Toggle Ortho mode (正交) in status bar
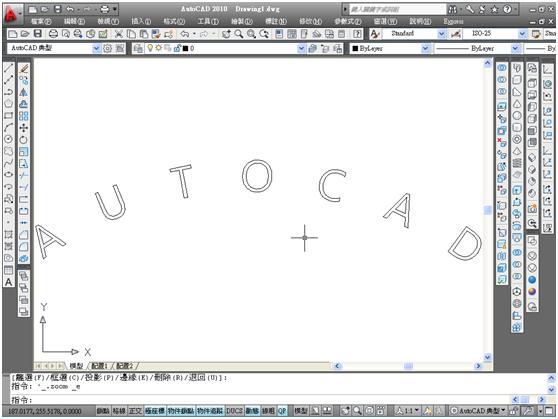This screenshot has height=419, width=558. 135,411
